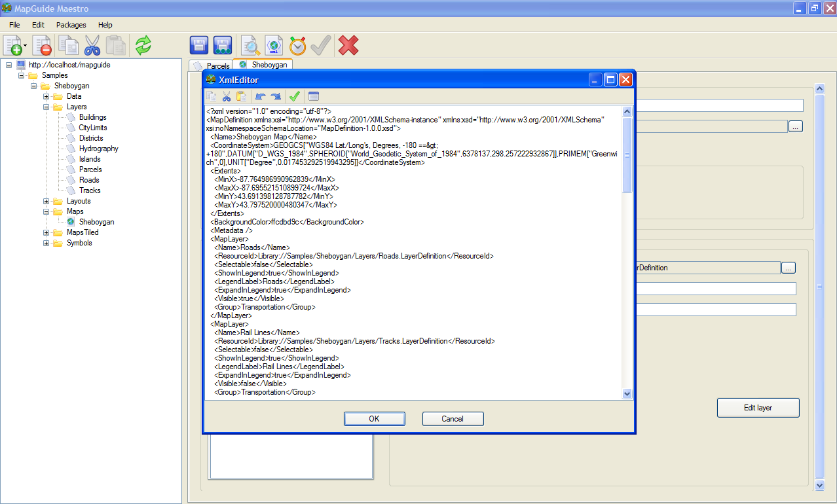837x504 pixels.
Task: Select the Districts layer in tree
Action: pos(91,138)
